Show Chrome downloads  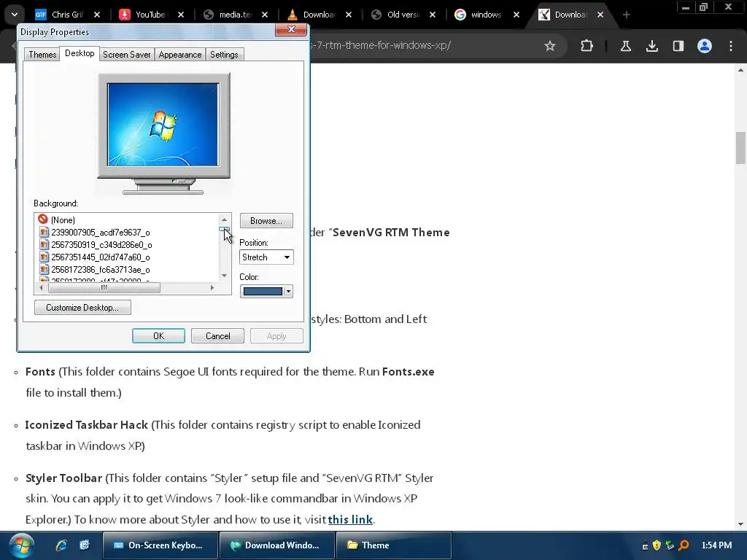pyautogui.click(x=651, y=46)
